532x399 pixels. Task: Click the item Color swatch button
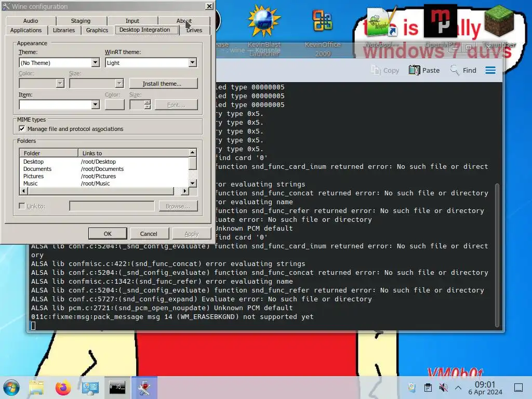pos(115,104)
